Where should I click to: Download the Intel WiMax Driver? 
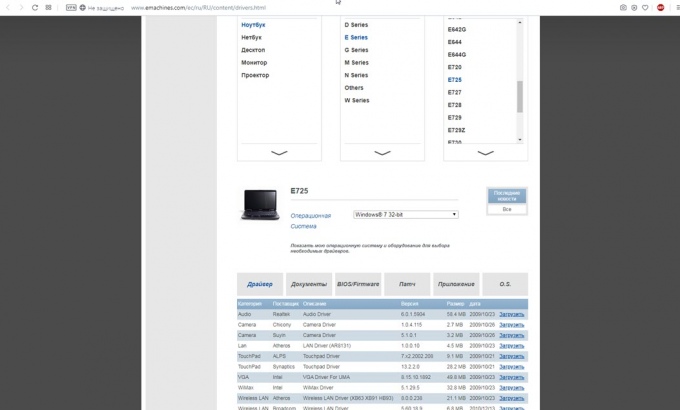point(512,388)
